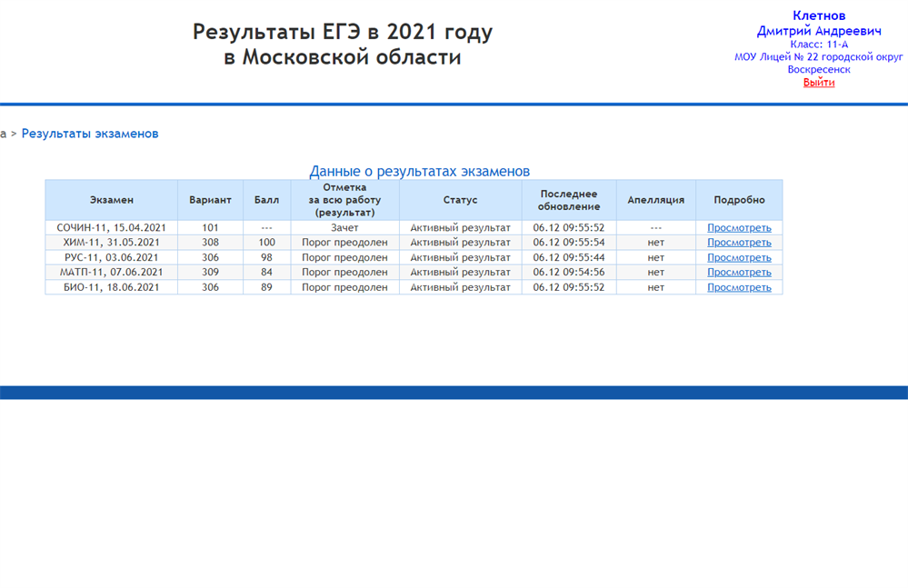Click score 100 in ХИМ-11 row

click(x=266, y=243)
